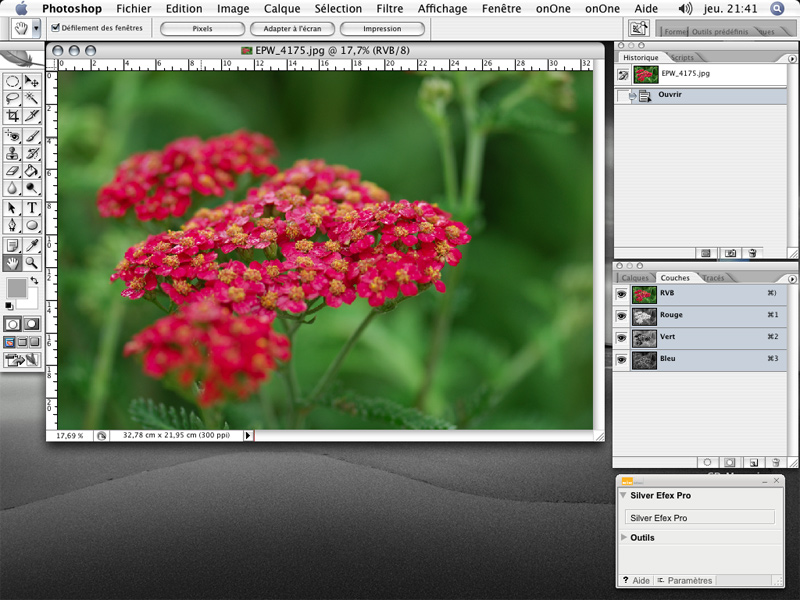This screenshot has height=600, width=800.
Task: Select the Lasso tool
Action: click(x=12, y=98)
